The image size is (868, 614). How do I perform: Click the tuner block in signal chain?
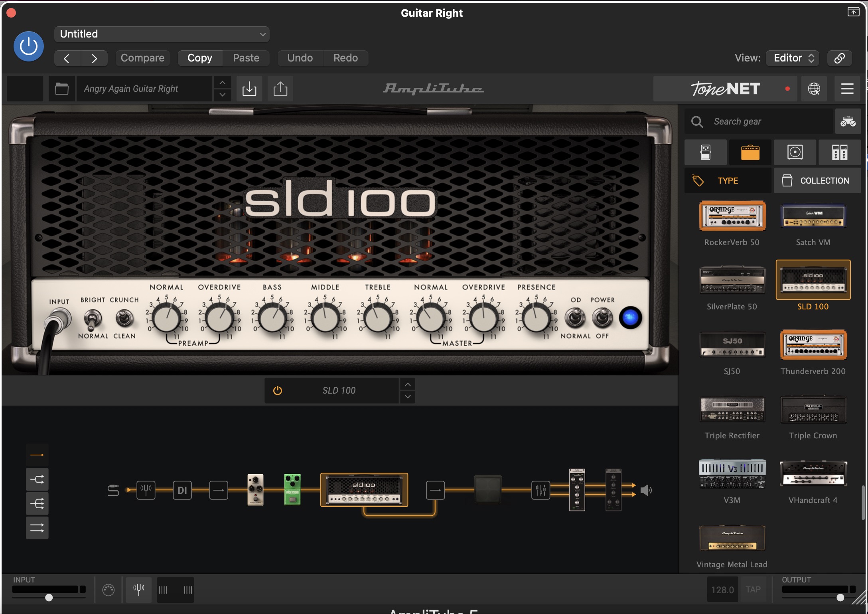(x=146, y=490)
